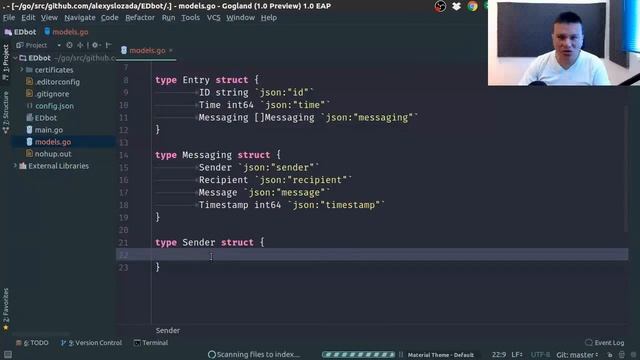Select .editorconfig in project tree

point(57,82)
